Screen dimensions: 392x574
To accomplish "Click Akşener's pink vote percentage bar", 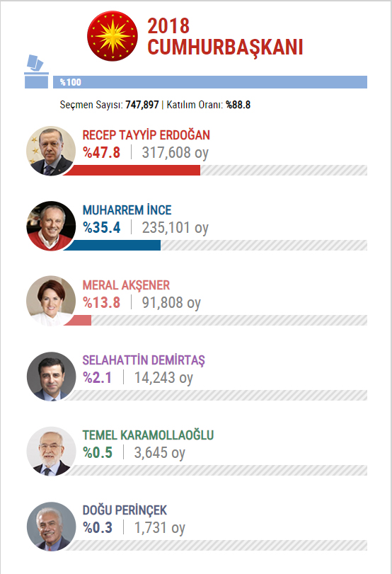I will pyautogui.click(x=78, y=321).
